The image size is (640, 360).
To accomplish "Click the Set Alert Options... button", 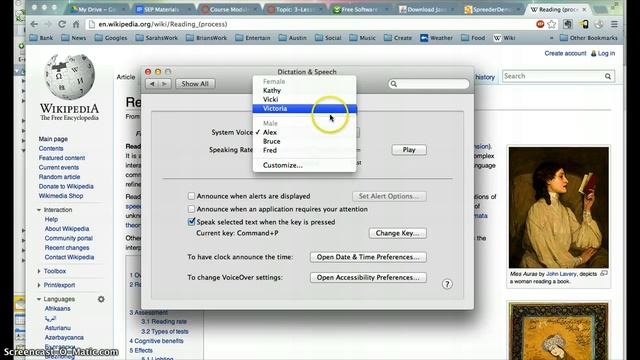I will click(x=389, y=196).
